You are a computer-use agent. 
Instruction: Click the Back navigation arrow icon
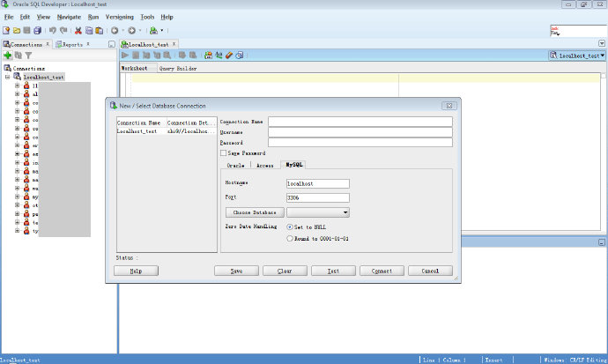115,30
